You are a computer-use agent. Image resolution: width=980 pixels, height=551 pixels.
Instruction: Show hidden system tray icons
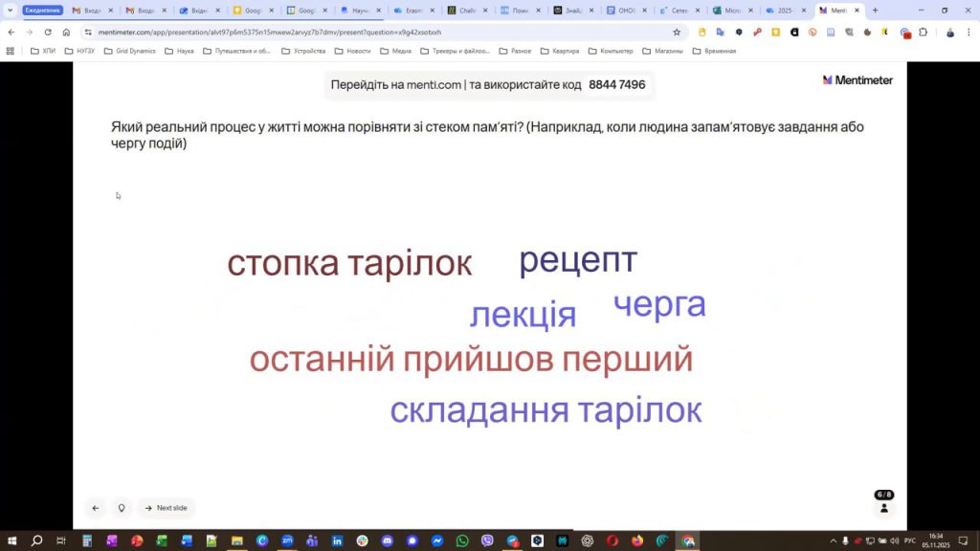tap(834, 541)
